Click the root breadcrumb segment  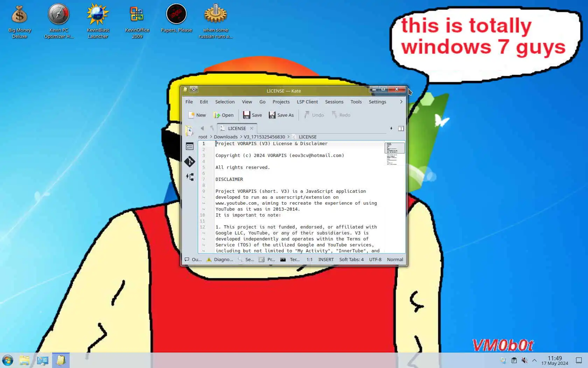pyautogui.click(x=203, y=137)
